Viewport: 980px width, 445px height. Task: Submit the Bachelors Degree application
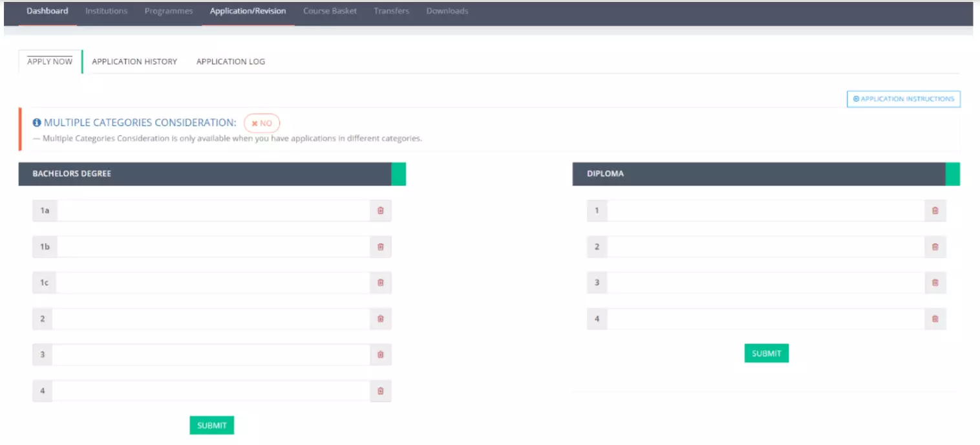pos(212,425)
